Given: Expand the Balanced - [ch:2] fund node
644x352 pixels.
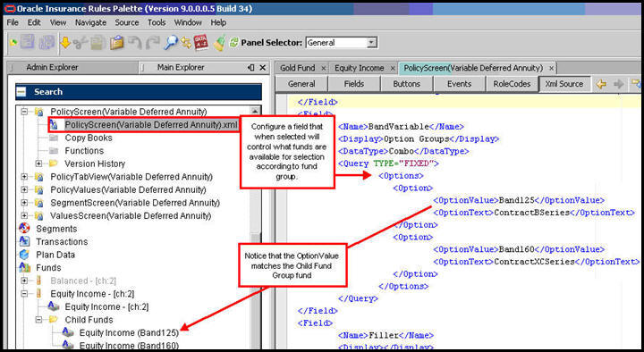Looking at the screenshot, I should (x=24, y=281).
